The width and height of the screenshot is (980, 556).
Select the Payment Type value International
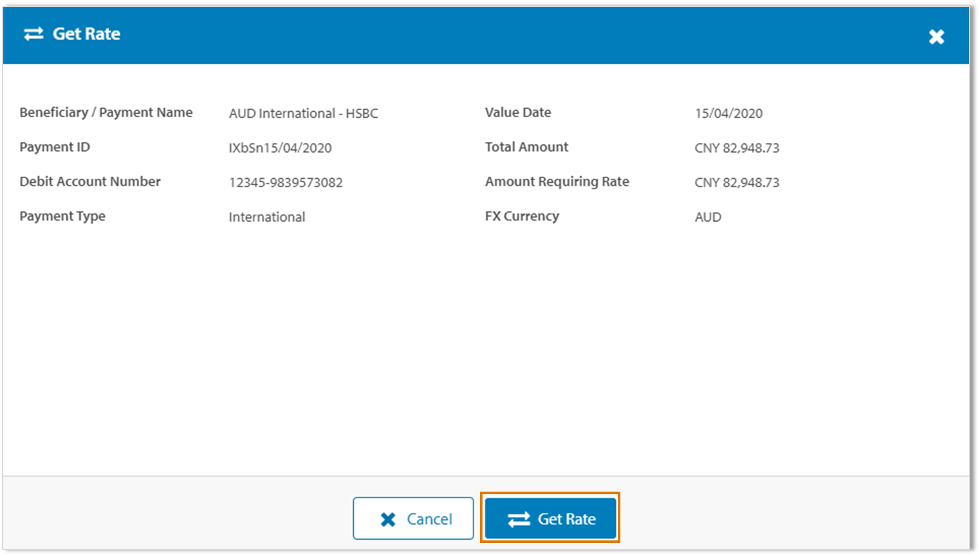click(267, 217)
